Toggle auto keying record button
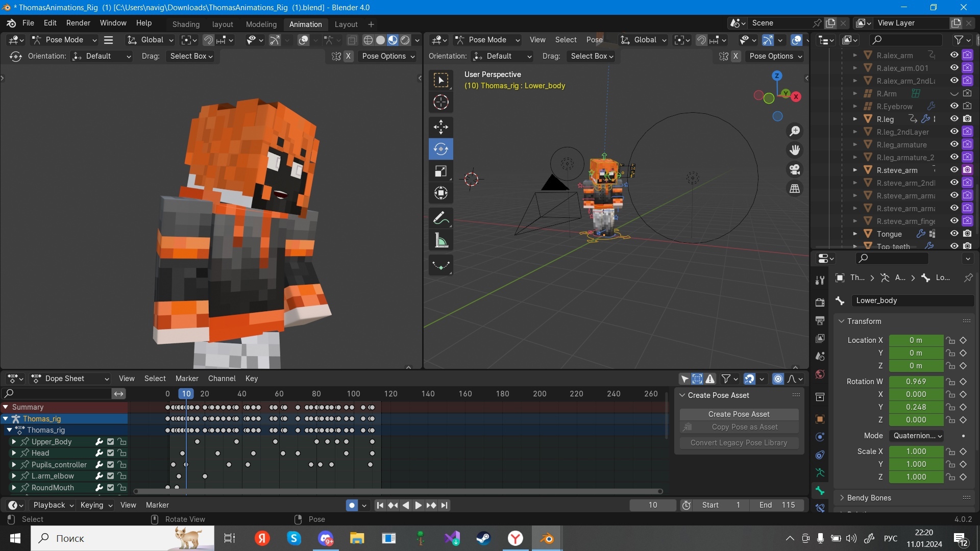This screenshot has width=980, height=551. (x=352, y=505)
